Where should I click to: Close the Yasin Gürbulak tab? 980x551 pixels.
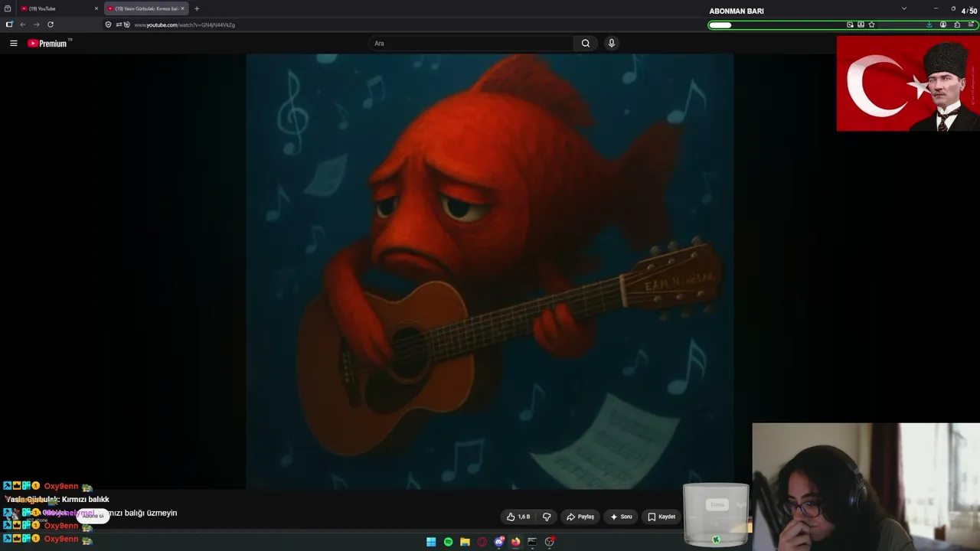tap(182, 8)
